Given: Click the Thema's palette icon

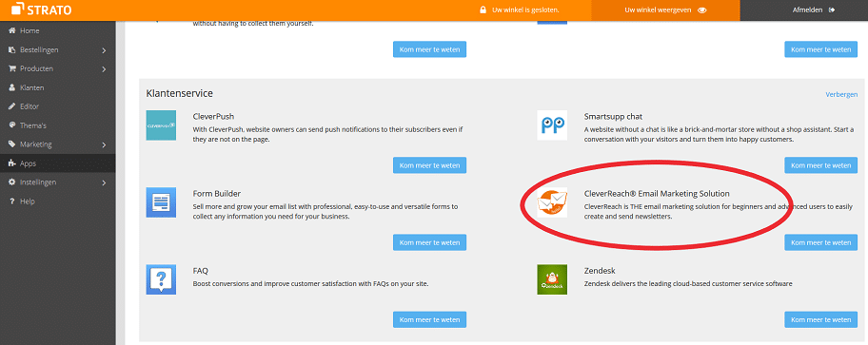Looking at the screenshot, I should tap(11, 125).
